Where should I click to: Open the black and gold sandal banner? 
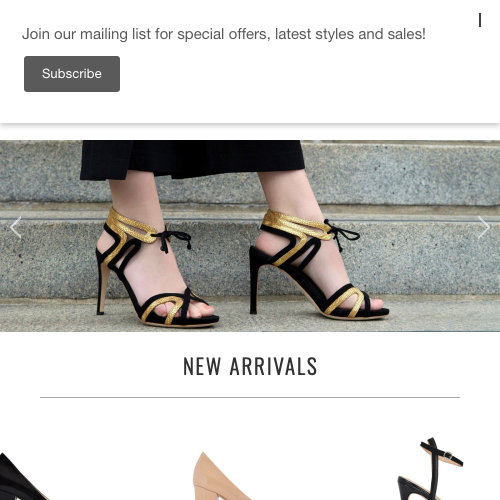coord(250,236)
